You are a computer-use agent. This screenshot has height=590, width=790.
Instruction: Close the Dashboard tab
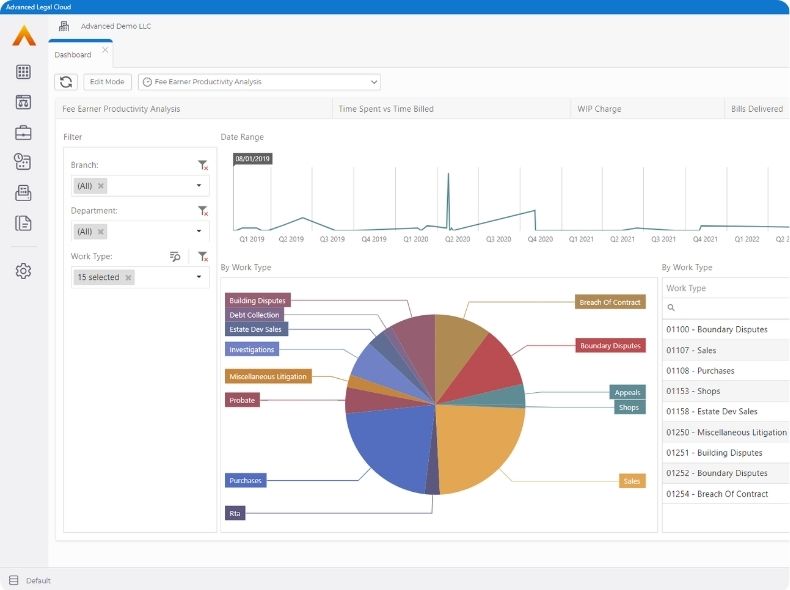(105, 50)
